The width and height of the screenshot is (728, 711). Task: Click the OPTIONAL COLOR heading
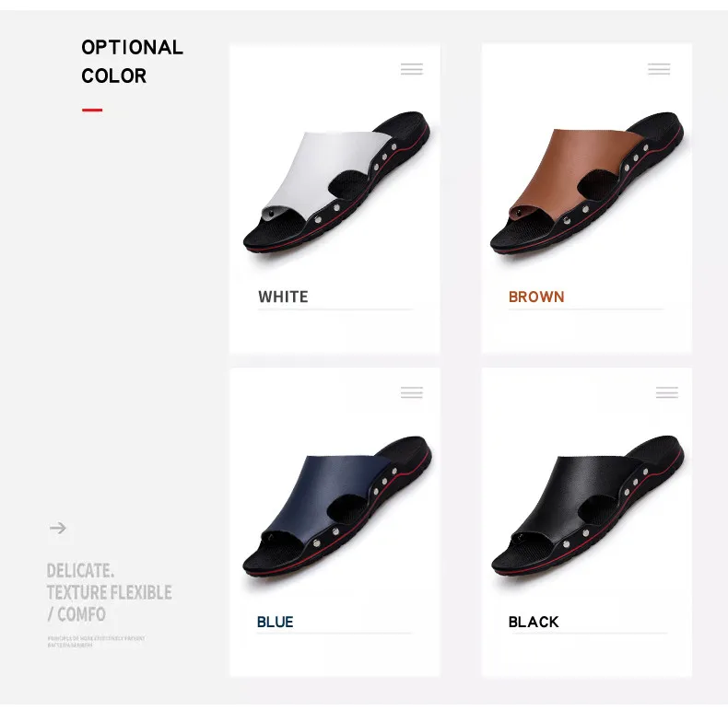[x=132, y=62]
